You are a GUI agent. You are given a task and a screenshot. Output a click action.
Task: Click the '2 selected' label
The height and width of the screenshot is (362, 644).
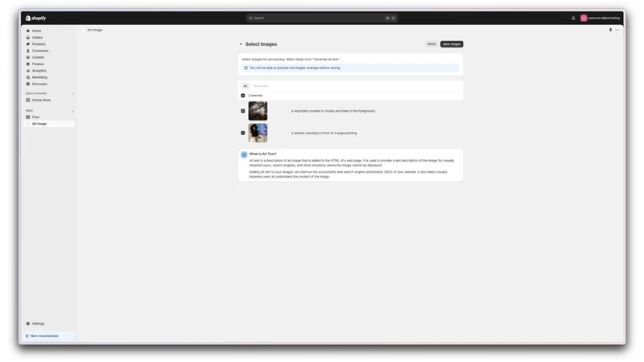[255, 96]
